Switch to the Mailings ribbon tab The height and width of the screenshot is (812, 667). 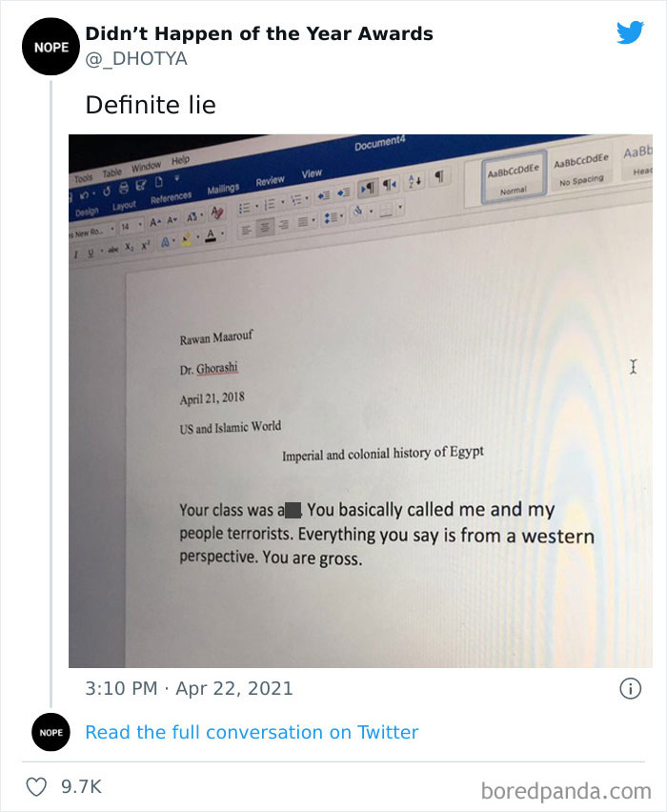click(223, 189)
